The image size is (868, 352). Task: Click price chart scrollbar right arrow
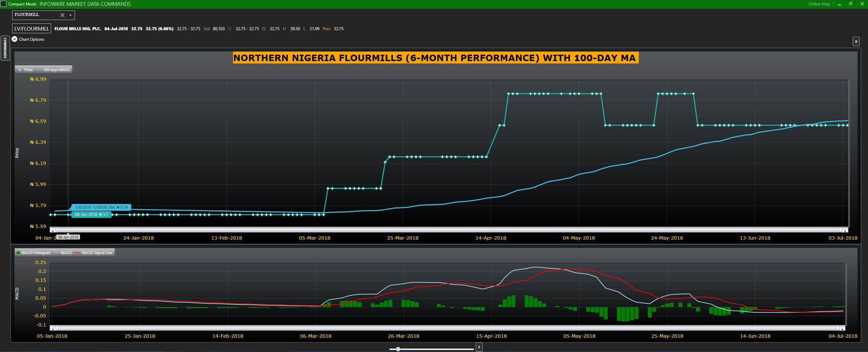[x=846, y=230]
